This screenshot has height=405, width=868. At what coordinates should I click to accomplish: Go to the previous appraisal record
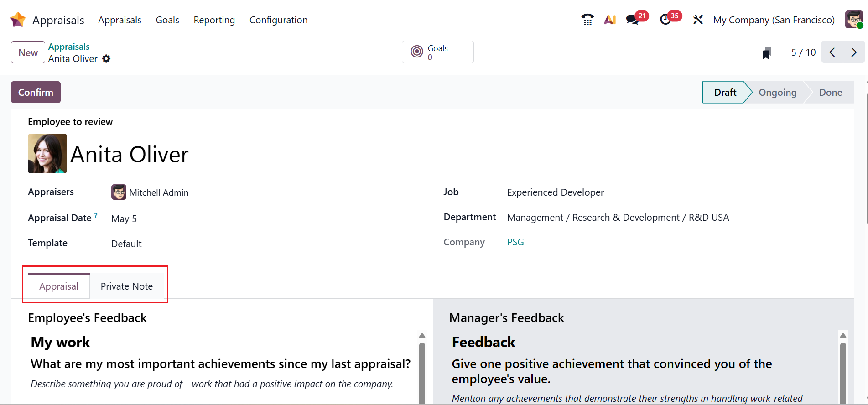point(832,52)
